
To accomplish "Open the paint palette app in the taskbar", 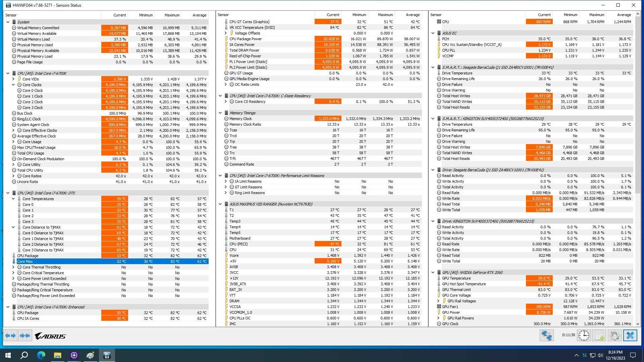I will (x=91, y=355).
